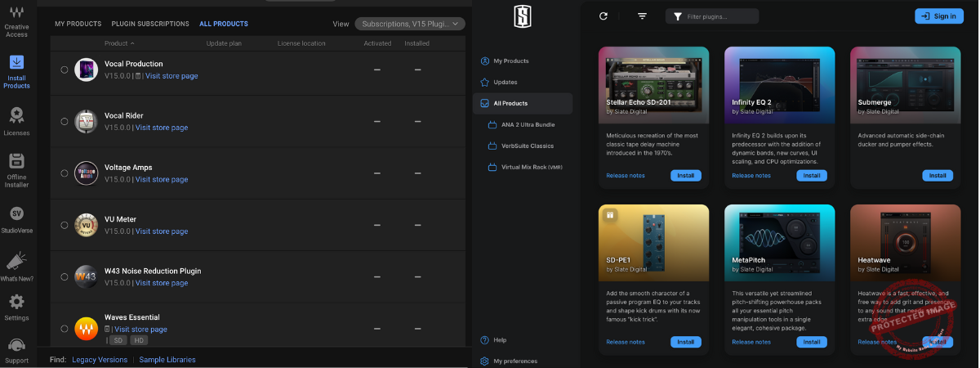Click the VU Meter product icon
980x368 pixels.
click(x=86, y=225)
